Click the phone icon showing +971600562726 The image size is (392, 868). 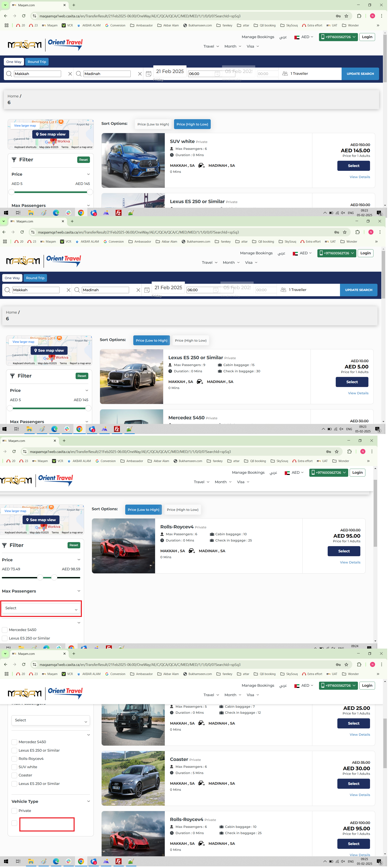(322, 37)
